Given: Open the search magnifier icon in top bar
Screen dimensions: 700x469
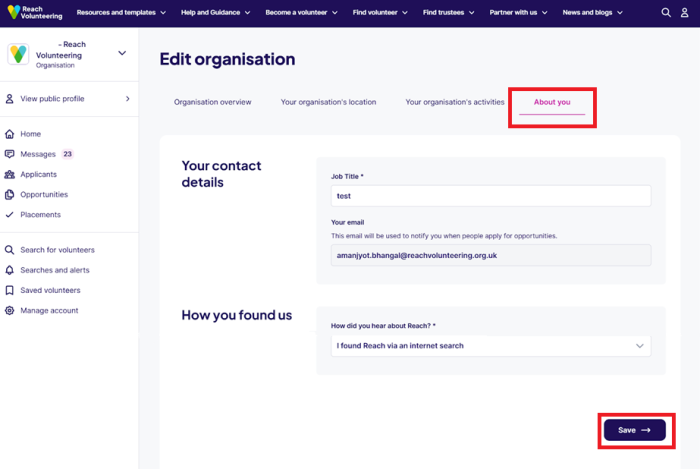Looking at the screenshot, I should tap(666, 12).
